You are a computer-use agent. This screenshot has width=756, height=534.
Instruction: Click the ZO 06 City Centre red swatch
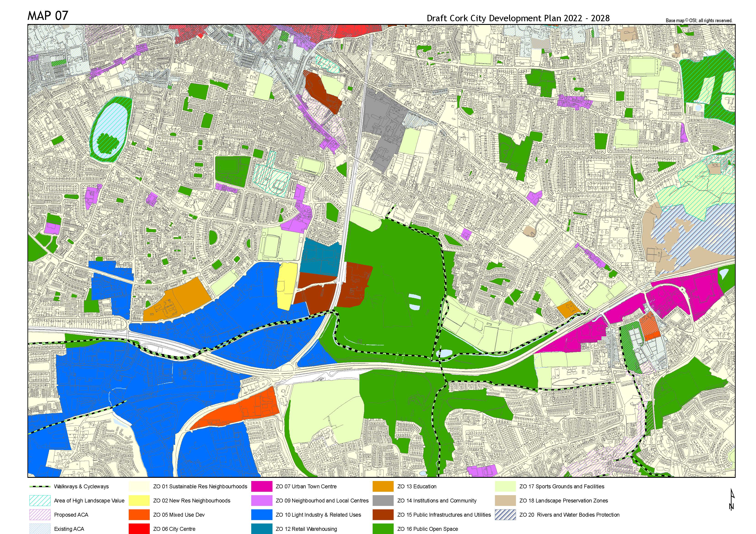(x=139, y=529)
